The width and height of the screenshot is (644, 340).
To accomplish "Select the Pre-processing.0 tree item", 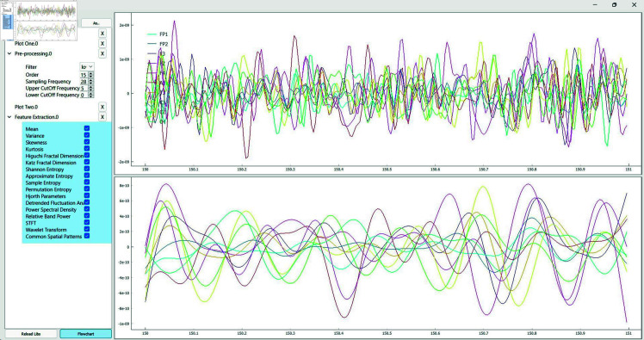I will [34, 53].
